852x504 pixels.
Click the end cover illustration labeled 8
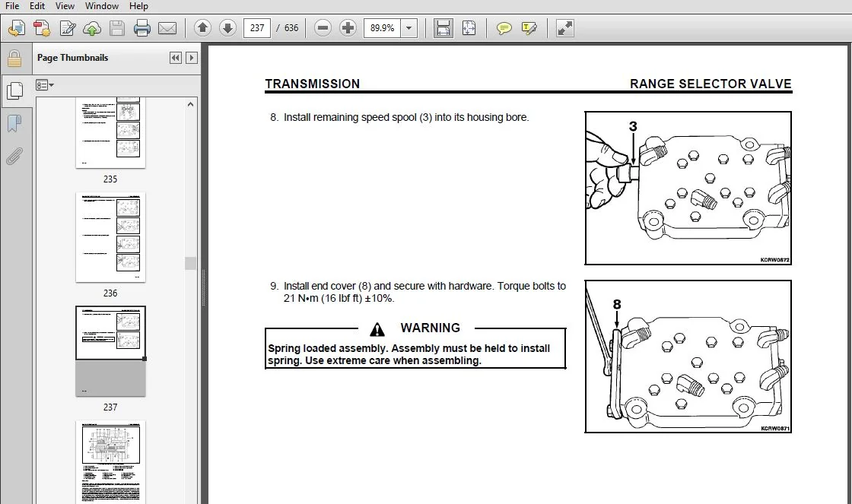688,357
